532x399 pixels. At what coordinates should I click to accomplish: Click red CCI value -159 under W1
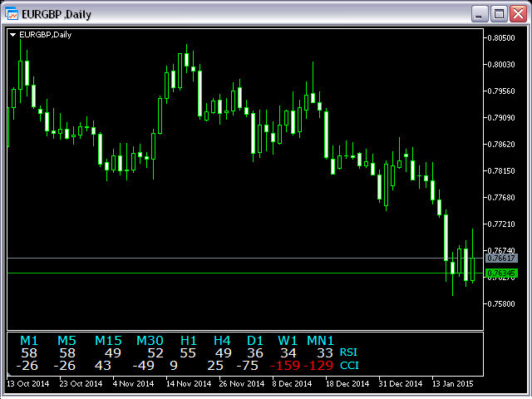[285, 366]
